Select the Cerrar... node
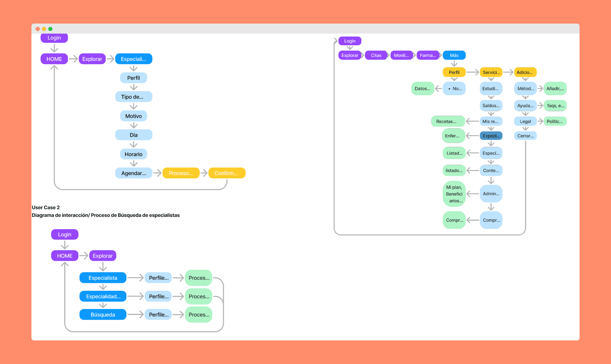 pos(525,136)
